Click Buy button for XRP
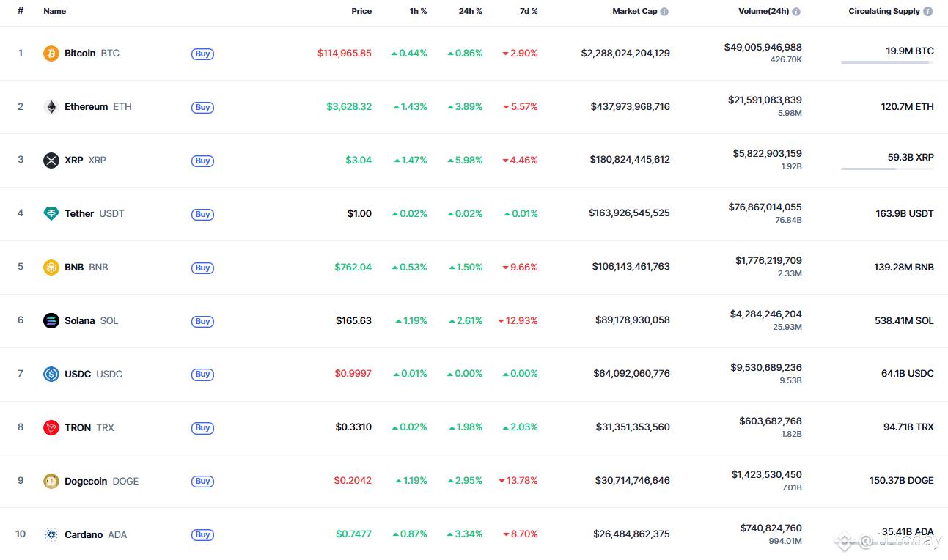This screenshot has height=560, width=948. click(x=203, y=161)
